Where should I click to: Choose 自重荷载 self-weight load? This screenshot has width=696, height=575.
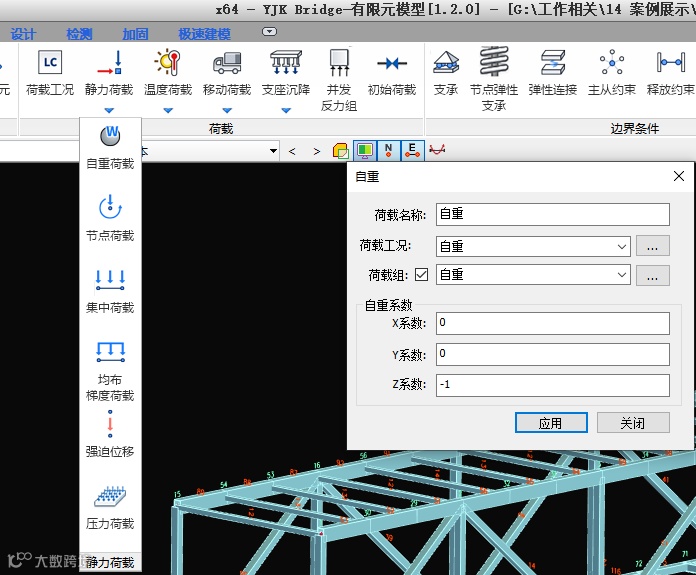(110, 147)
